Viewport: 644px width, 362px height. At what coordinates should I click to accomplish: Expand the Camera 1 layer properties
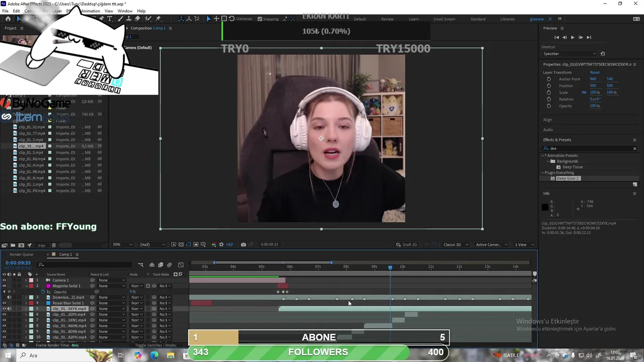click(26, 280)
